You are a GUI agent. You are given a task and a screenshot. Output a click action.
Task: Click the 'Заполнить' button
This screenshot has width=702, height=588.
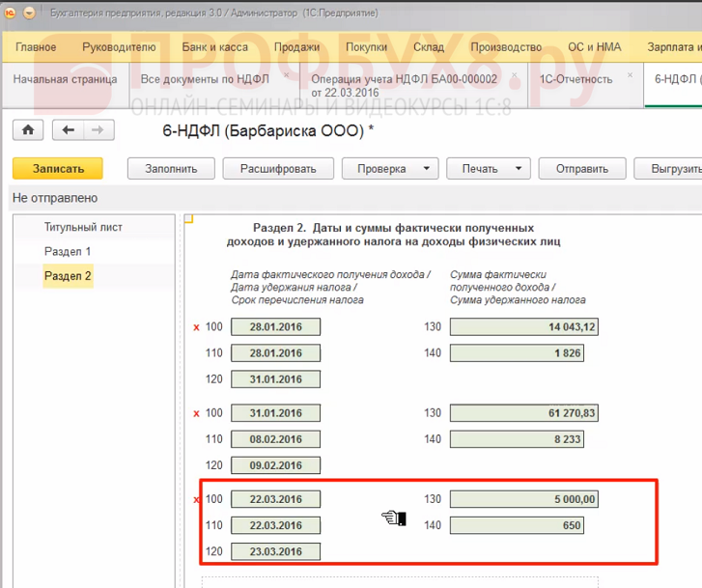pyautogui.click(x=171, y=168)
